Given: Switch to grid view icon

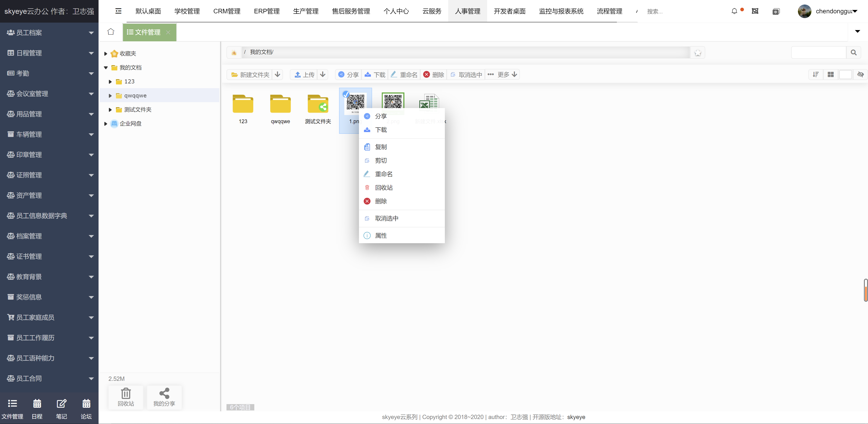Looking at the screenshot, I should pyautogui.click(x=831, y=75).
